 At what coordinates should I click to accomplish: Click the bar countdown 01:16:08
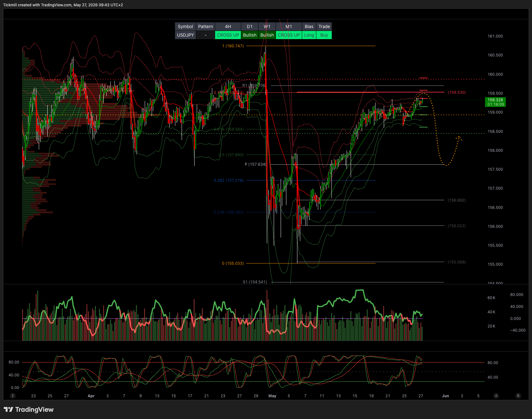[495, 104]
